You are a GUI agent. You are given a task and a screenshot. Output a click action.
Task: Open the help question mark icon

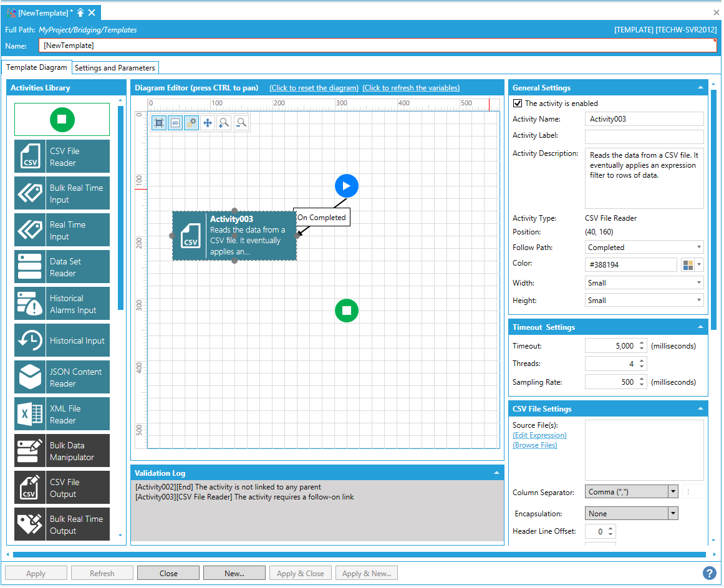pyautogui.click(x=709, y=573)
